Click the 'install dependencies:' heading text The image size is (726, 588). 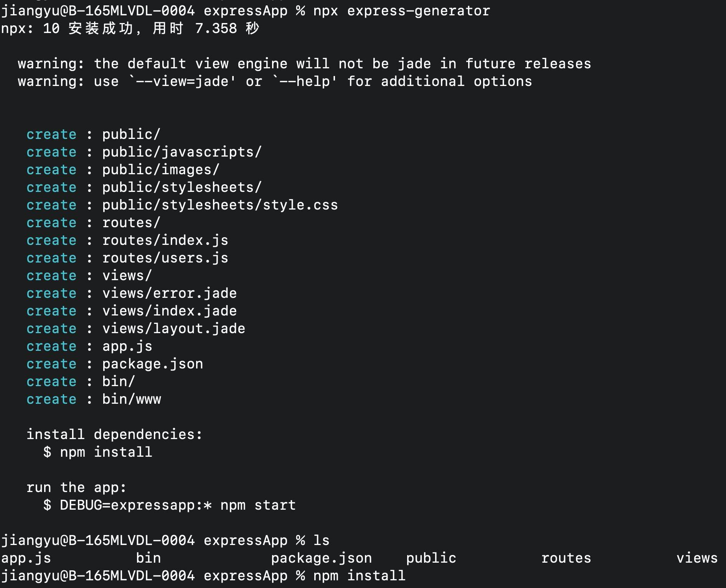(x=114, y=434)
